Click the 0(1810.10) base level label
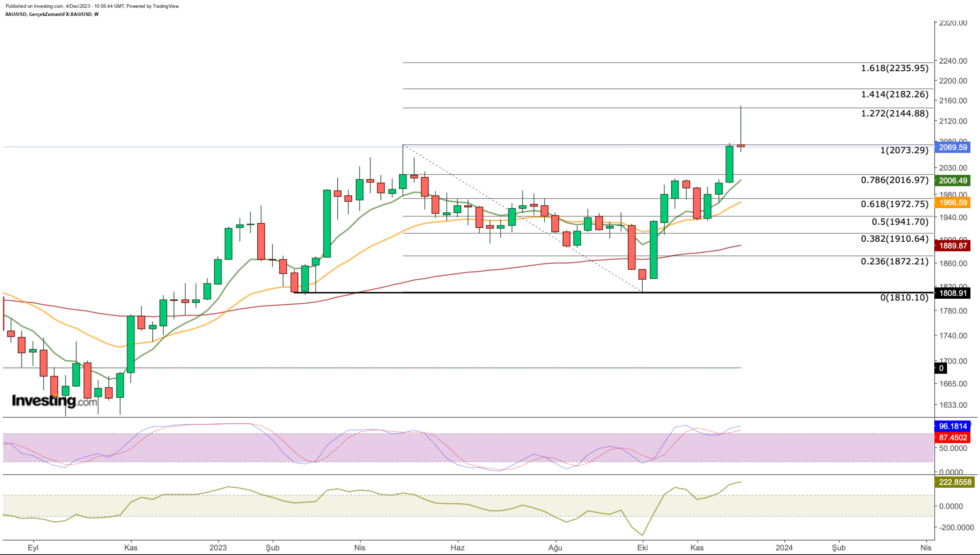Viewport: 980px width, 555px height. coord(904,297)
